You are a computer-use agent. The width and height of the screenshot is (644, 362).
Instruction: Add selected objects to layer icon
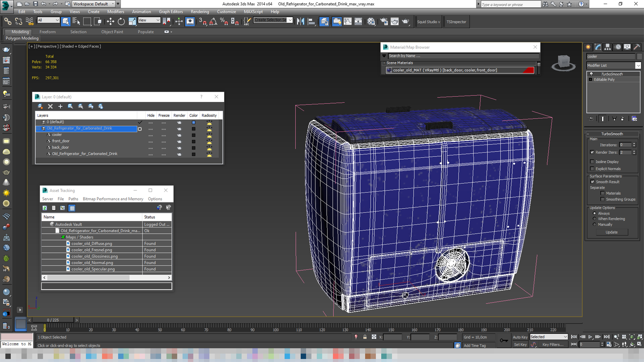tap(60, 106)
